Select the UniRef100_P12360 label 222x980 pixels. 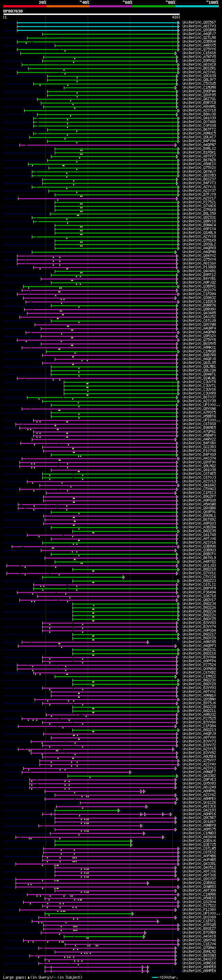coord(199,910)
